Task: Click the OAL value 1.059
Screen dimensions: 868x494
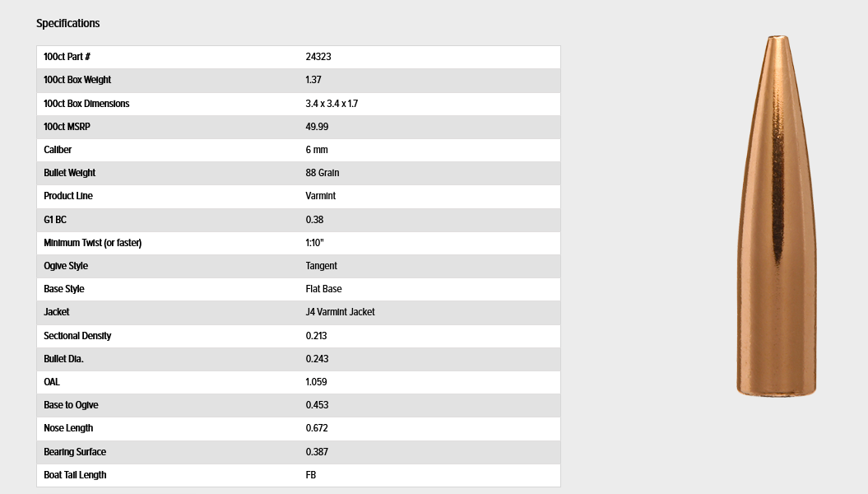Action: (316, 382)
